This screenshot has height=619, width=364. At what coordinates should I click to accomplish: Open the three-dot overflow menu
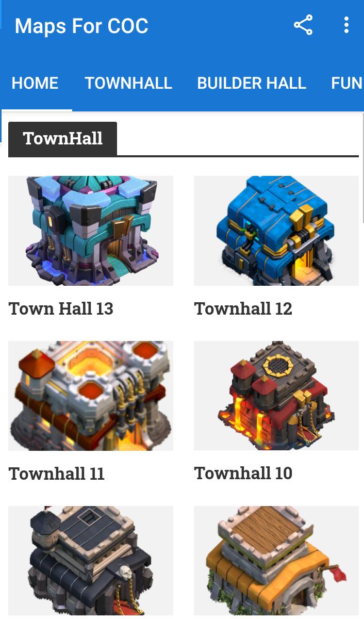[346, 25]
